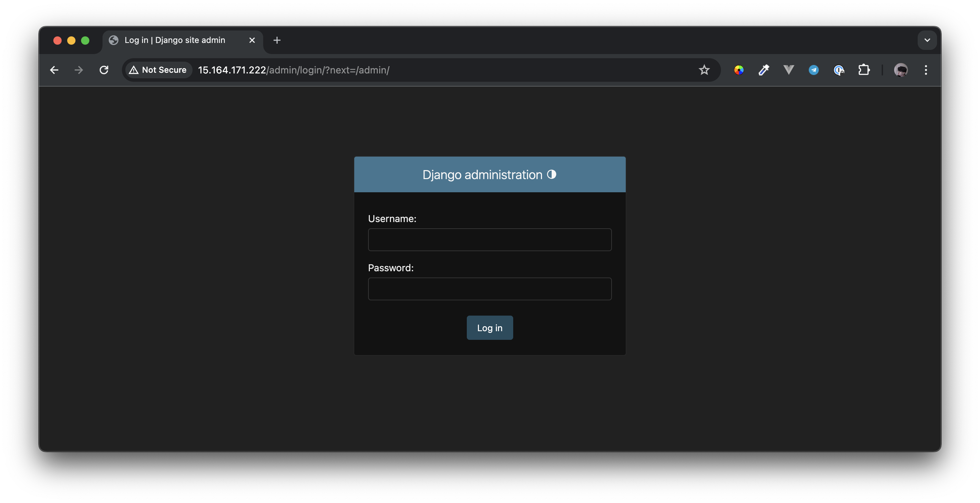Open the password manager extension icon
980x503 pixels.
838,70
